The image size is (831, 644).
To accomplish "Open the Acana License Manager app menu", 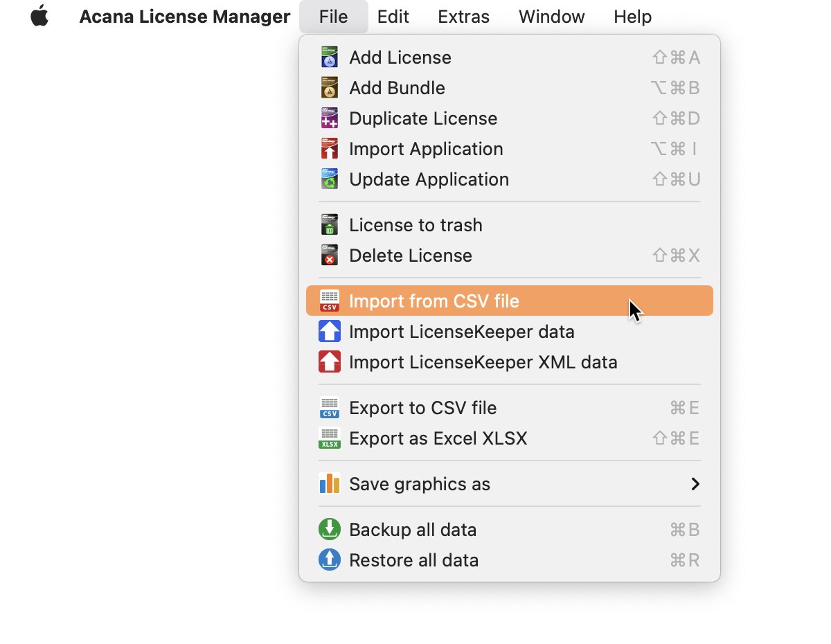I will pos(185,17).
